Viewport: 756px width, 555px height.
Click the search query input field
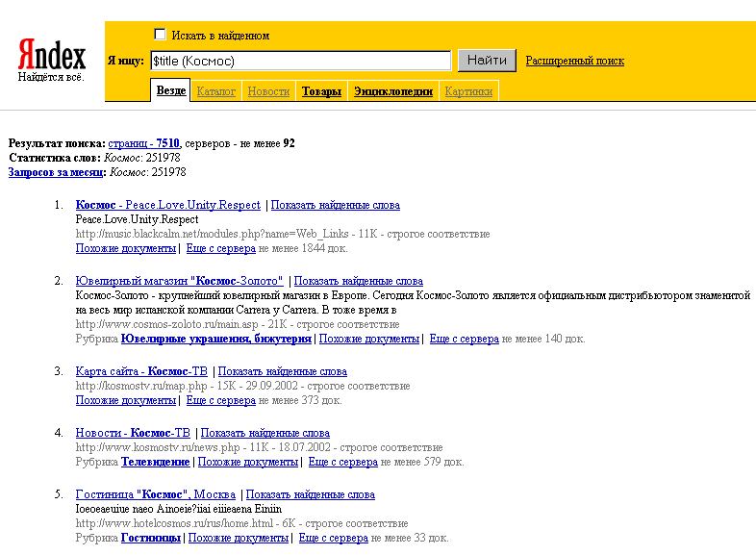[x=301, y=61]
